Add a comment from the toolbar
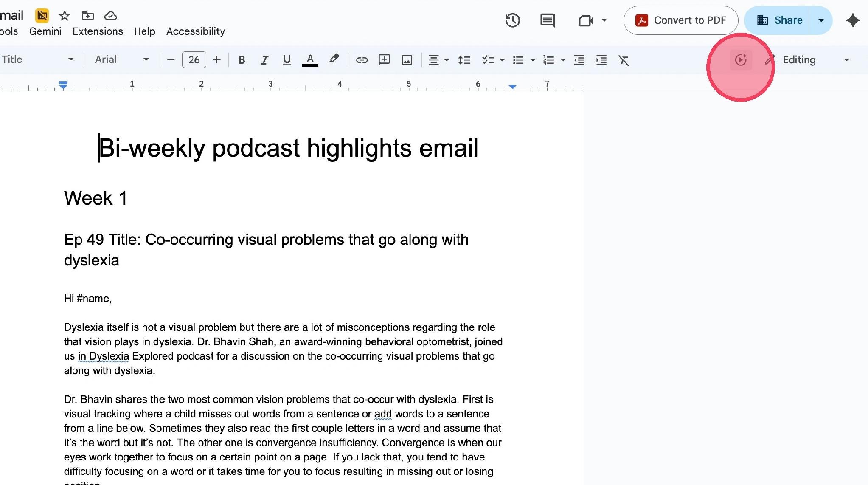This screenshot has height=485, width=868. click(x=384, y=60)
